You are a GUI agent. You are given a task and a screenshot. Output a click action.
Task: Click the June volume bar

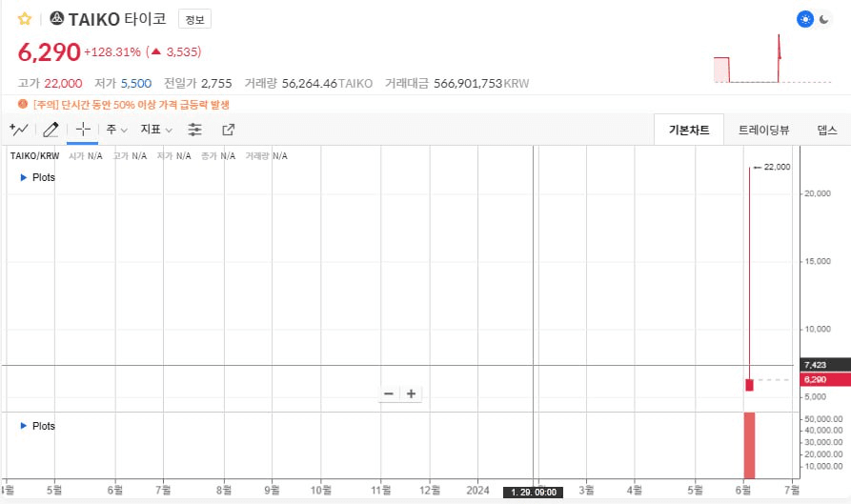(x=750, y=446)
